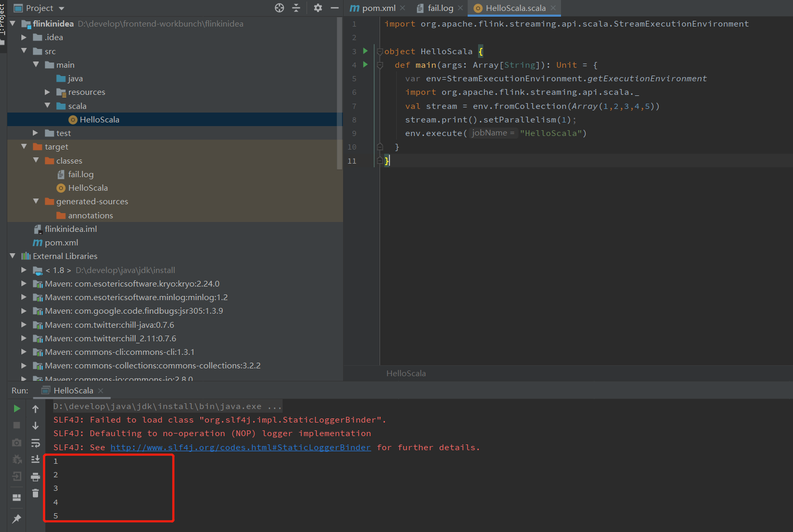Click the collapse all icon in Project panel
Viewport: 793px width, 532px height.
coord(296,8)
